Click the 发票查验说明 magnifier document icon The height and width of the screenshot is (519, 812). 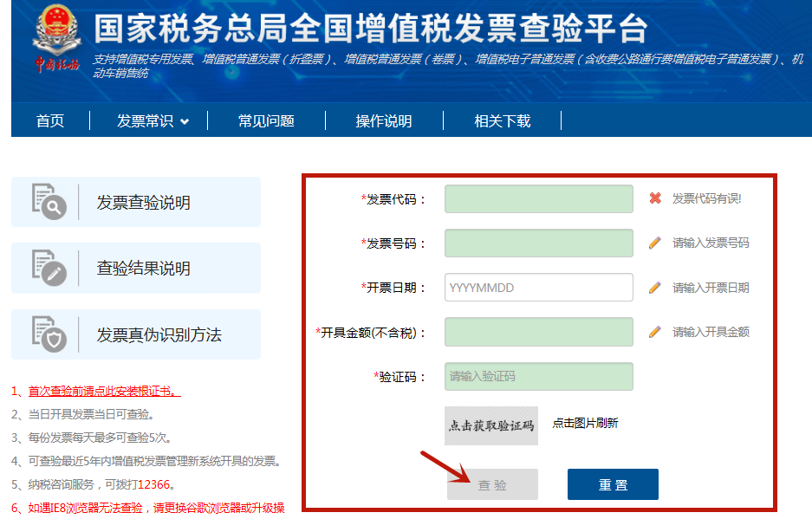(x=49, y=201)
